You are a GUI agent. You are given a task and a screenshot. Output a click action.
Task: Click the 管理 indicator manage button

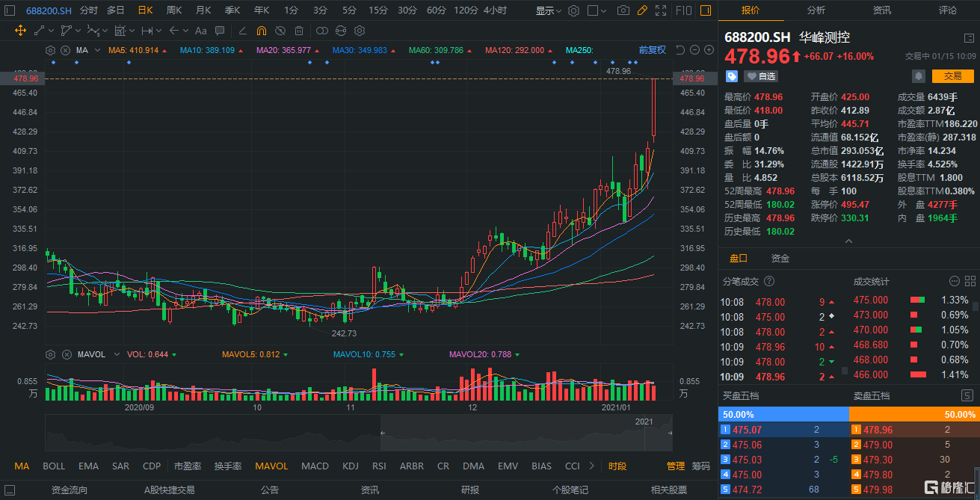(x=676, y=466)
